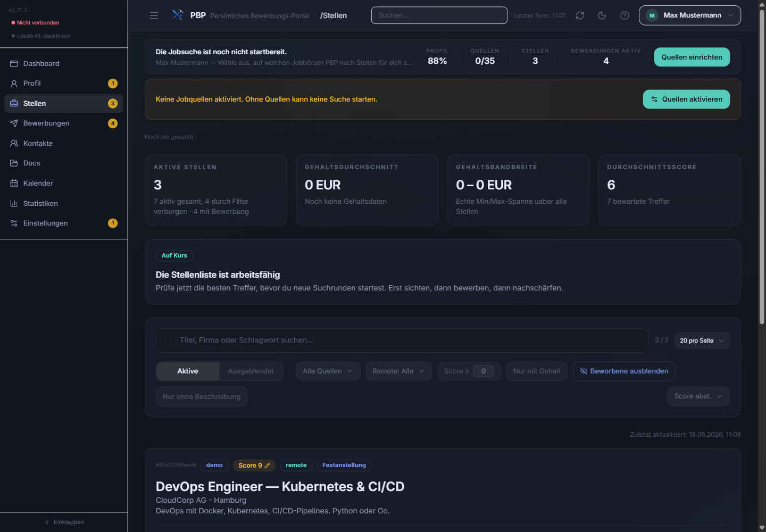766x532 pixels.
Task: Click Quellen einrichten button
Action: point(692,57)
